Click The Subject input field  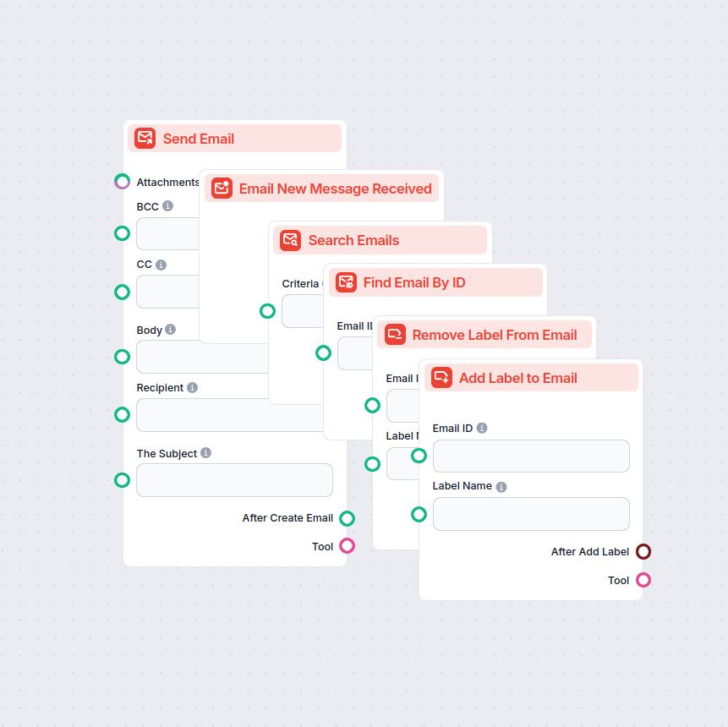pyautogui.click(x=234, y=480)
